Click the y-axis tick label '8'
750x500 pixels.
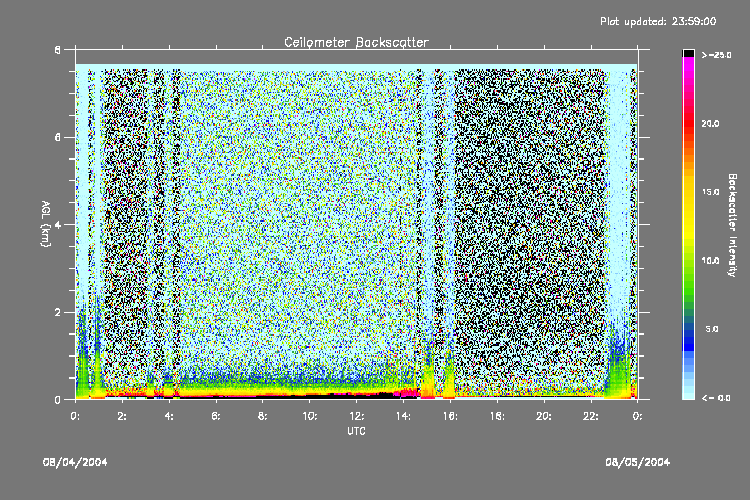[58, 50]
